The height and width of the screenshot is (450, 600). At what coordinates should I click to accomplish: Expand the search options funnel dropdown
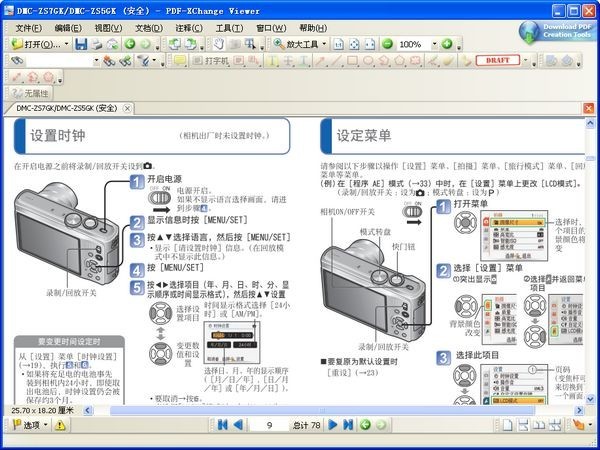pos(154,60)
